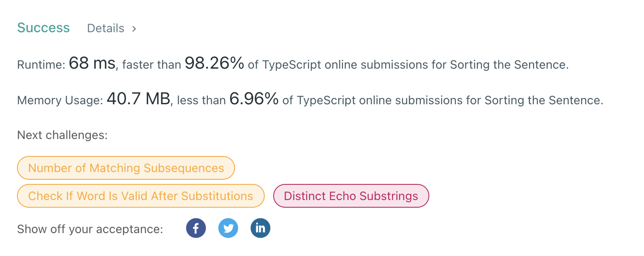Open Number of Matching Subsequences challenge

point(126,168)
